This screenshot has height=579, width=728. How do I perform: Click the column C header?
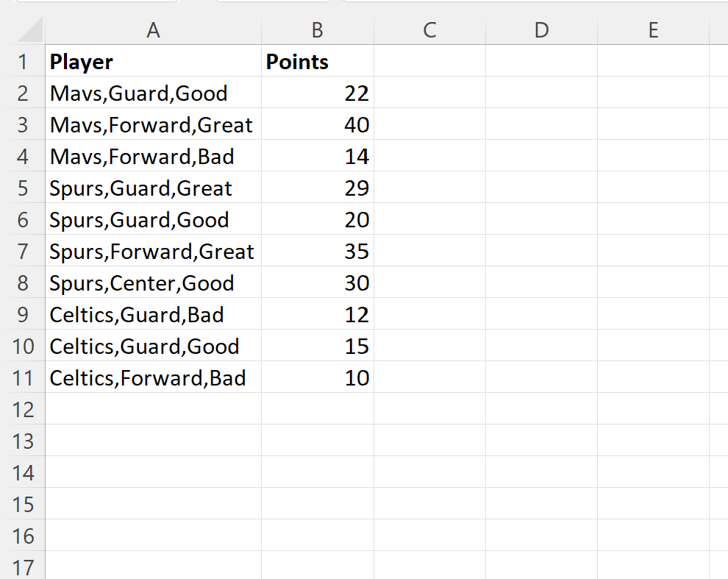coord(429,30)
